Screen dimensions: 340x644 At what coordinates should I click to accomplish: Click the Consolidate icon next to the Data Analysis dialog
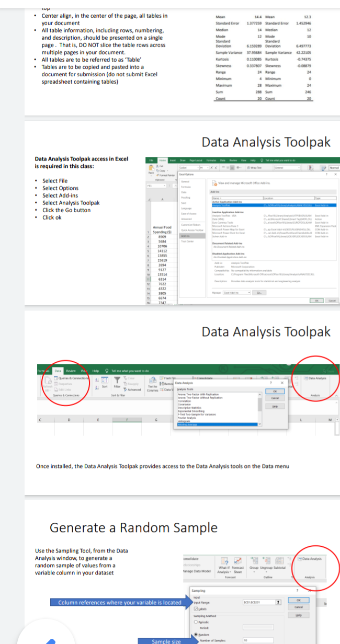pyautogui.click(x=195, y=378)
